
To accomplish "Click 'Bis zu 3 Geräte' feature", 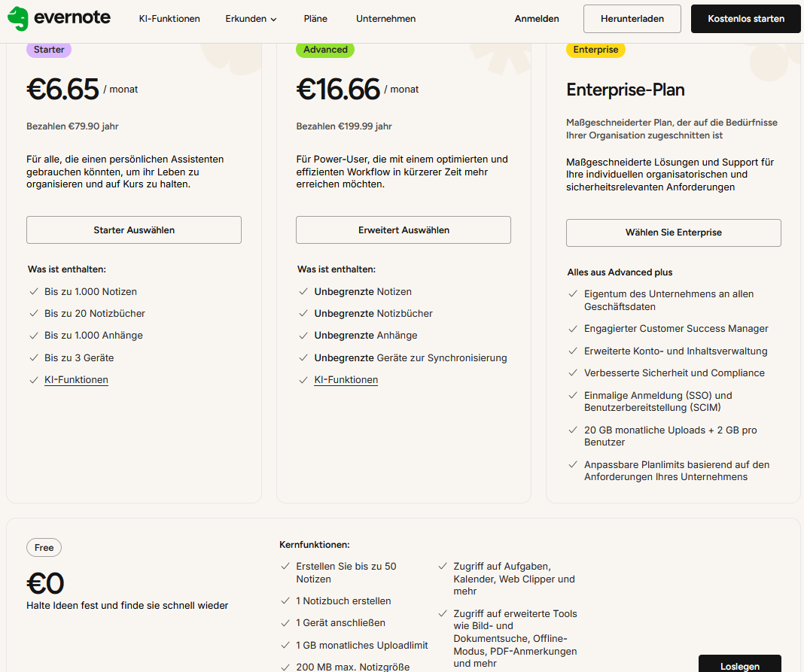I will point(79,357).
